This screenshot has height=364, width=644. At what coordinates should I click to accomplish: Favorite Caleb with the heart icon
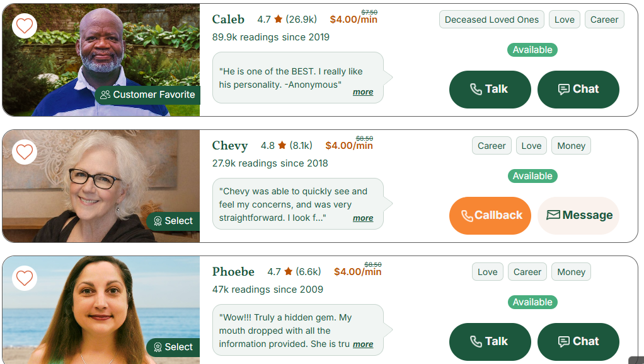click(25, 26)
